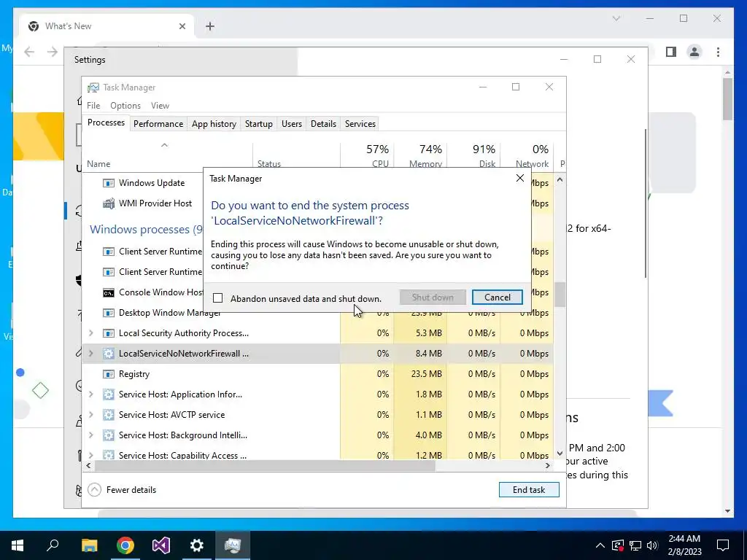The width and height of the screenshot is (747, 560).
Task: Click horizontal scrollbar left arrow
Action: [88, 465]
